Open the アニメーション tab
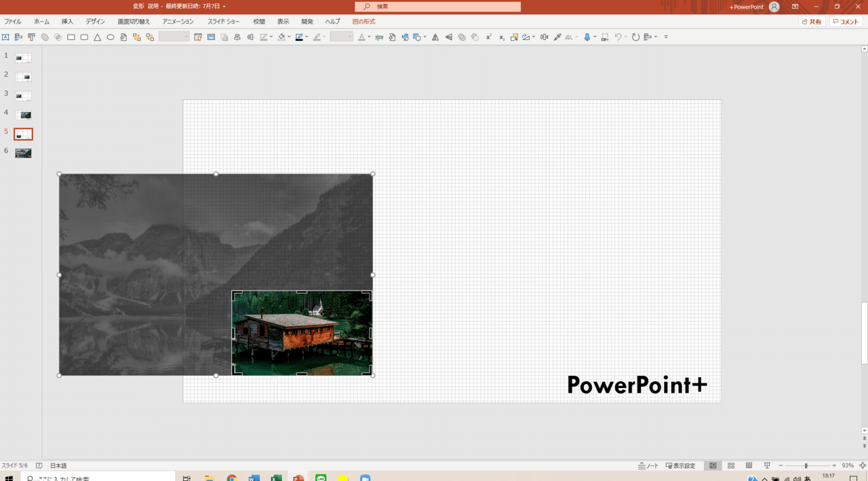868x481 pixels. click(178, 22)
